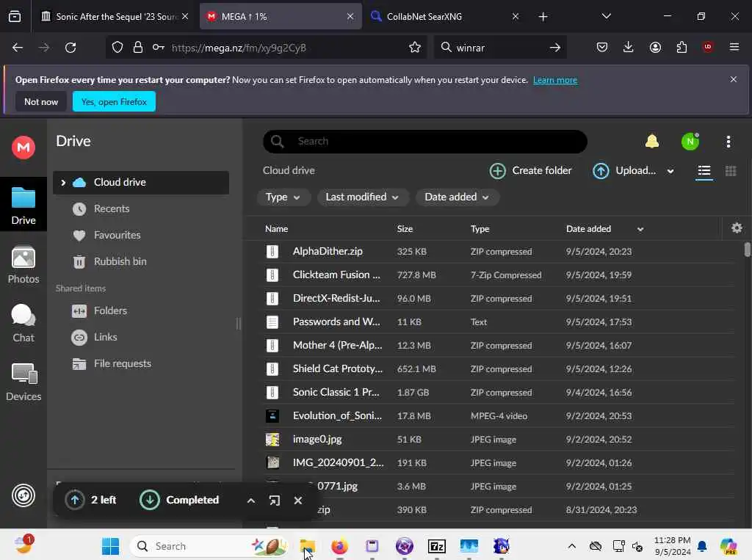
Task: Click Create folder
Action: 531,171
